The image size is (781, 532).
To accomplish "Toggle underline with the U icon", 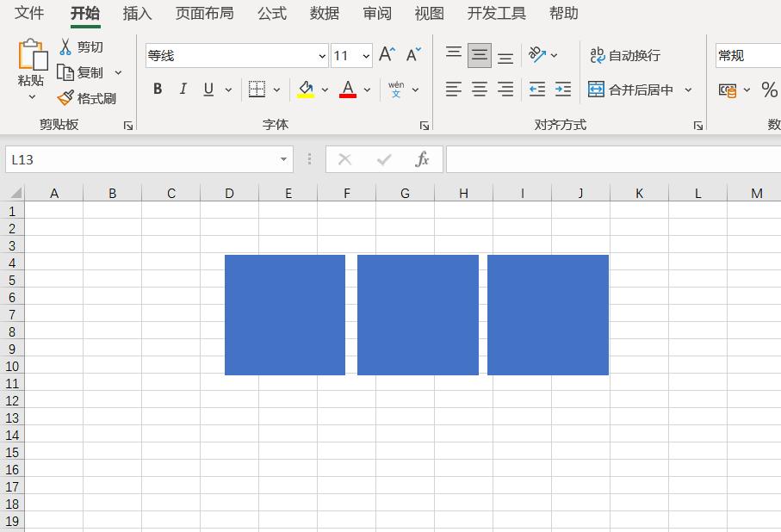I will (206, 89).
